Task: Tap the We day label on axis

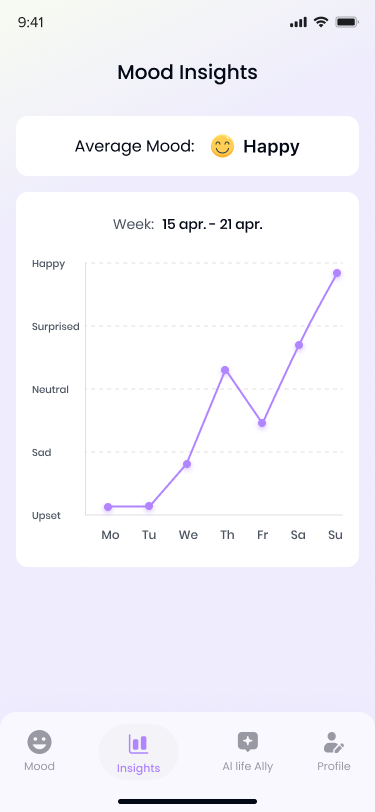Action: click(x=188, y=535)
